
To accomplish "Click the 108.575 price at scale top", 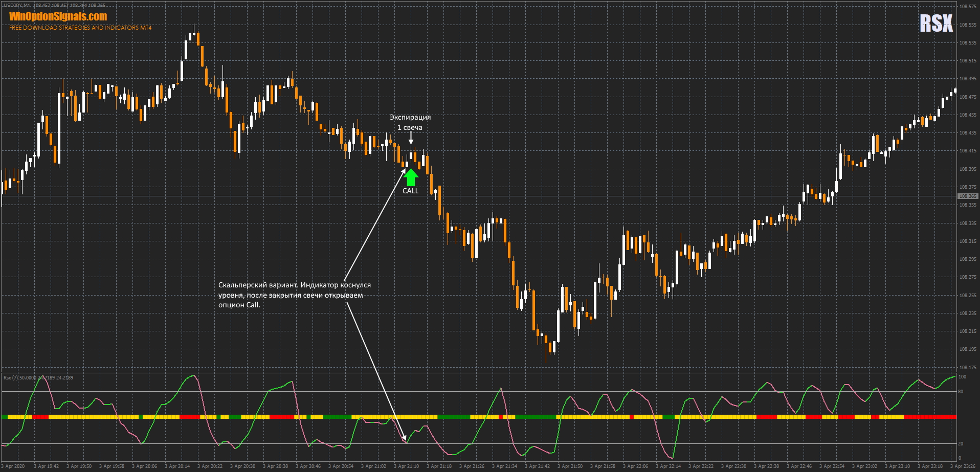I will (967, 7).
